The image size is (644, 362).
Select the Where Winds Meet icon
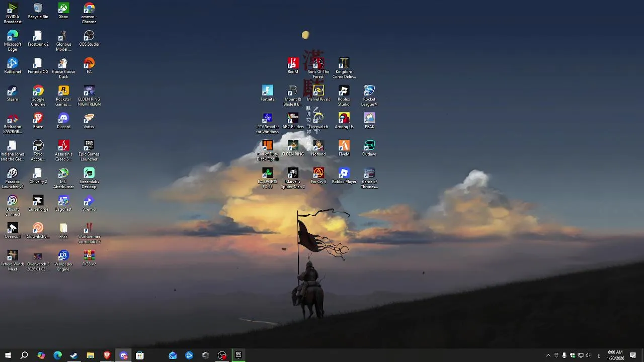pyautogui.click(x=13, y=261)
